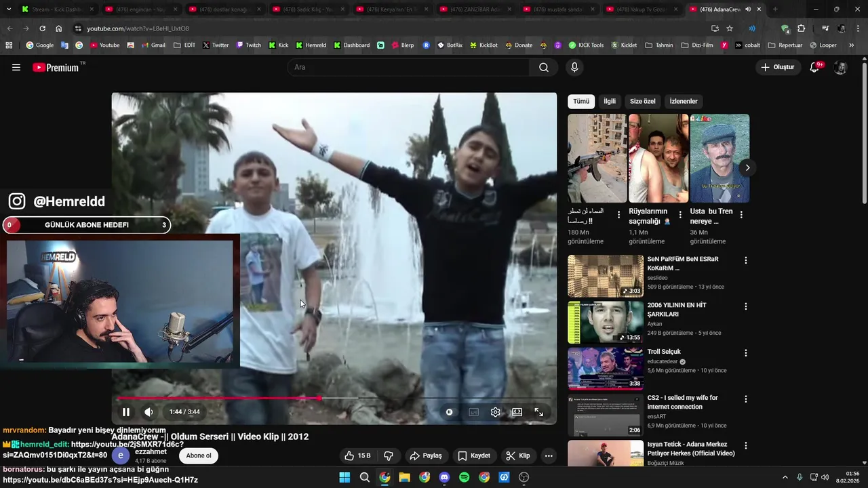Screen dimensions: 868x488
Task: Open options for 2006 YILININ EN HİT ŞARKILARI
Action: coord(746,306)
